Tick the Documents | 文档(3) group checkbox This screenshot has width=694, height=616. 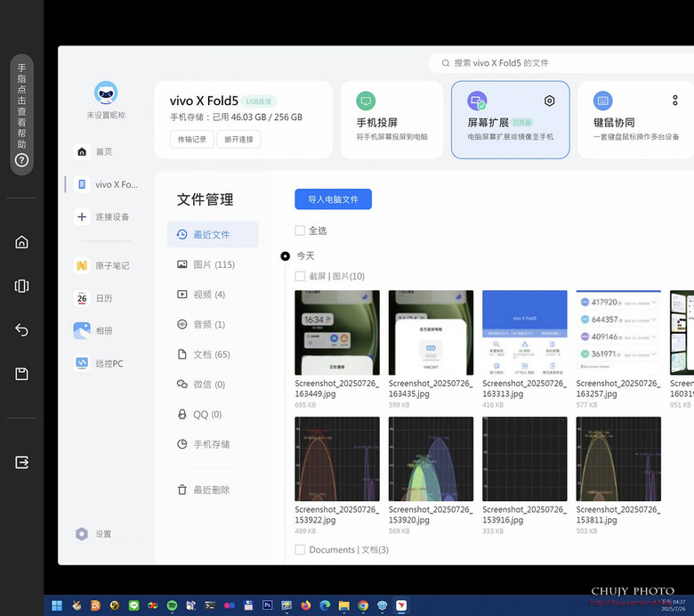pyautogui.click(x=300, y=549)
